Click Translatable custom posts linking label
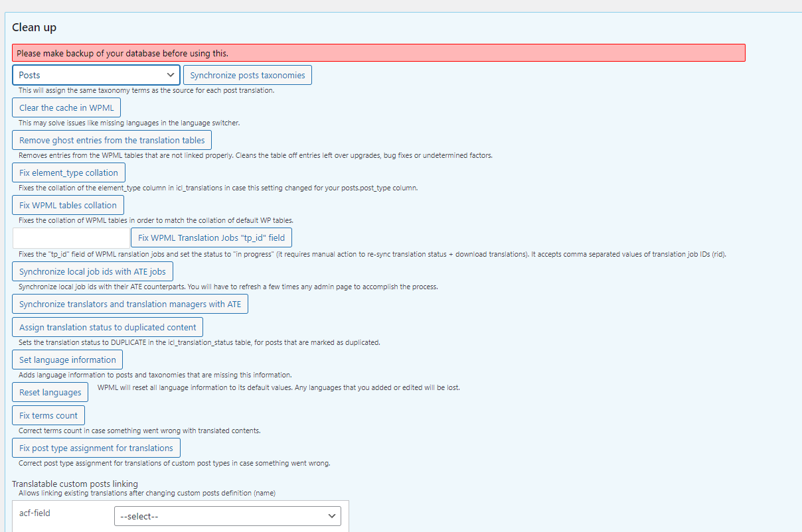Viewport: 802px width, 532px height. click(75, 484)
